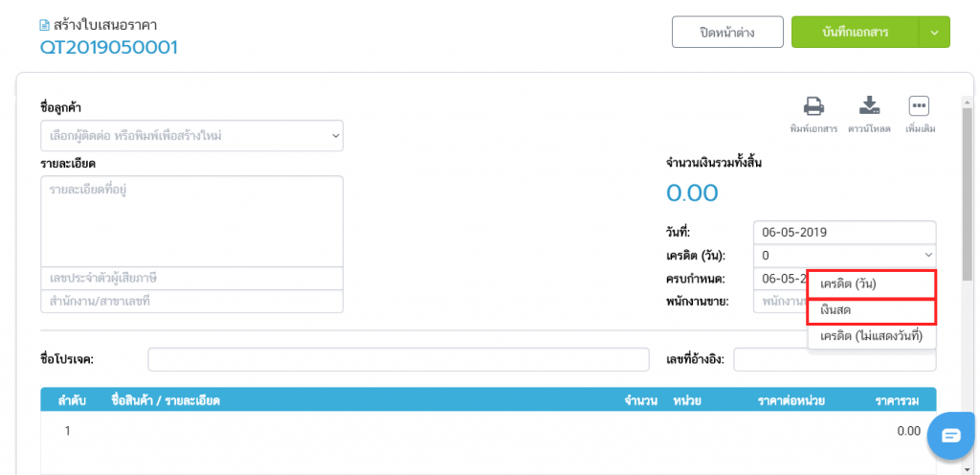Open the customer name dropdown

(191, 136)
